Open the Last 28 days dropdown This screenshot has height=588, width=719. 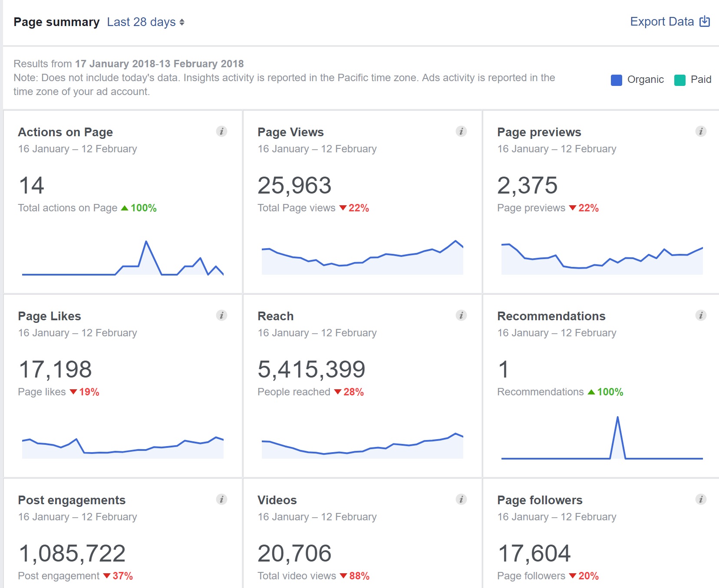point(145,22)
